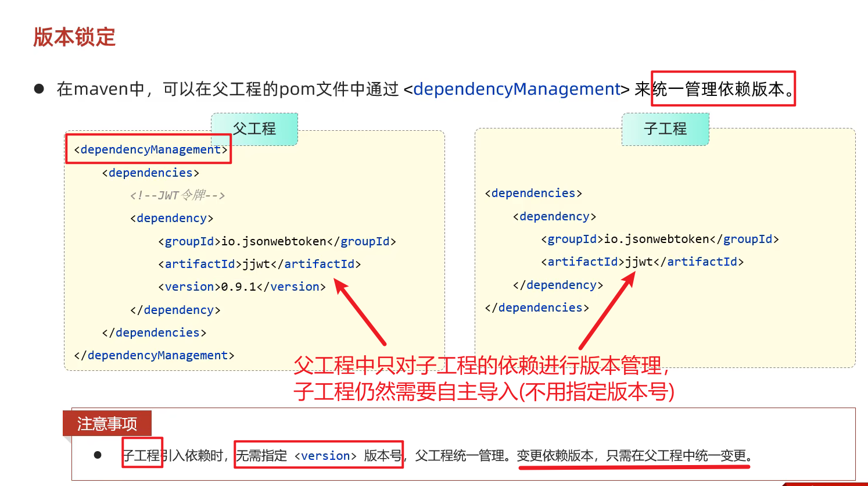Viewport: 868px width, 486px height.
Task: Click the black bullet before the 在maven中 sentence
Action: coord(40,89)
